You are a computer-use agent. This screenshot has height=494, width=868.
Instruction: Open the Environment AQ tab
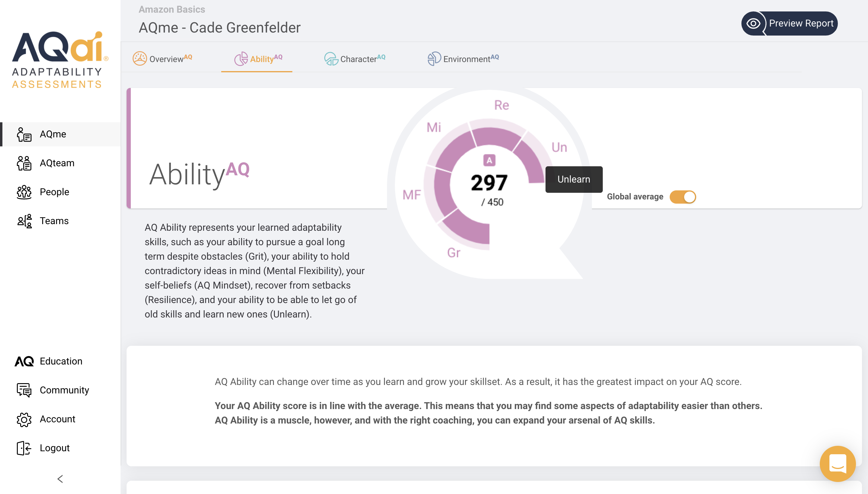pyautogui.click(x=463, y=59)
